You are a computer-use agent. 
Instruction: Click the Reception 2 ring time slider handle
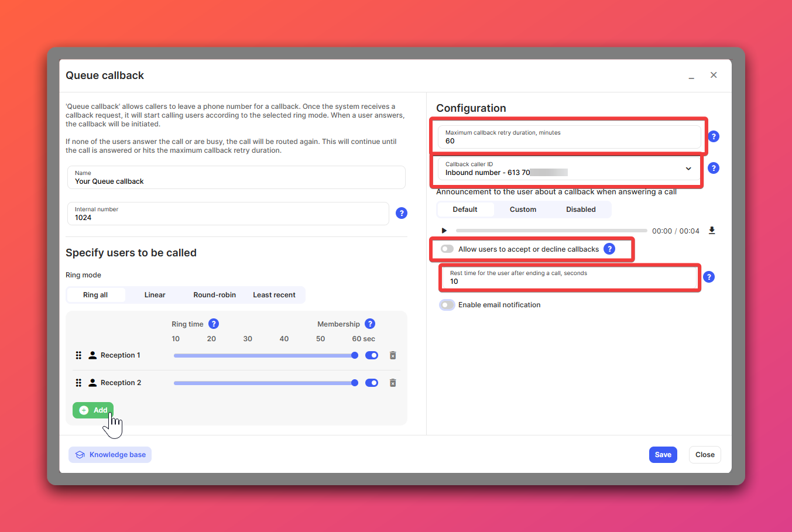click(355, 383)
